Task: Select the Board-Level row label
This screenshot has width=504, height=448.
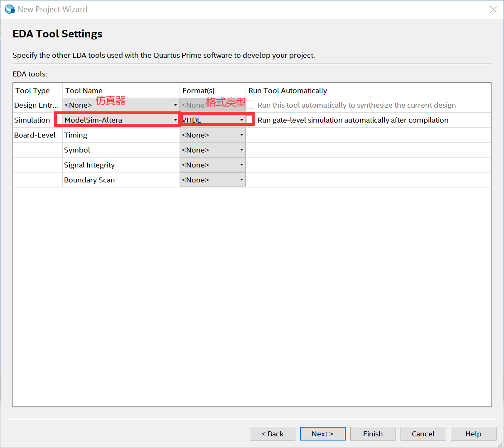Action: [x=35, y=135]
